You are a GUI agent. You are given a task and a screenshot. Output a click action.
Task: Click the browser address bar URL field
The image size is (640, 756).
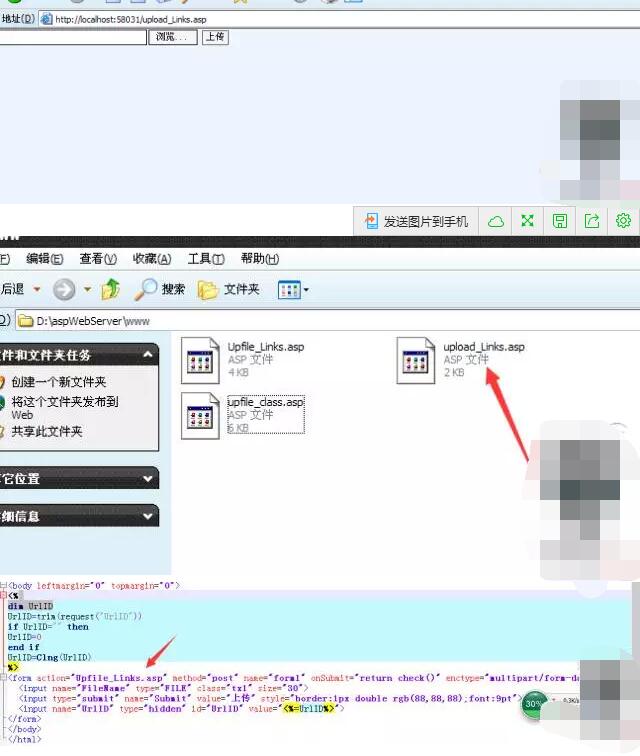pos(338,19)
